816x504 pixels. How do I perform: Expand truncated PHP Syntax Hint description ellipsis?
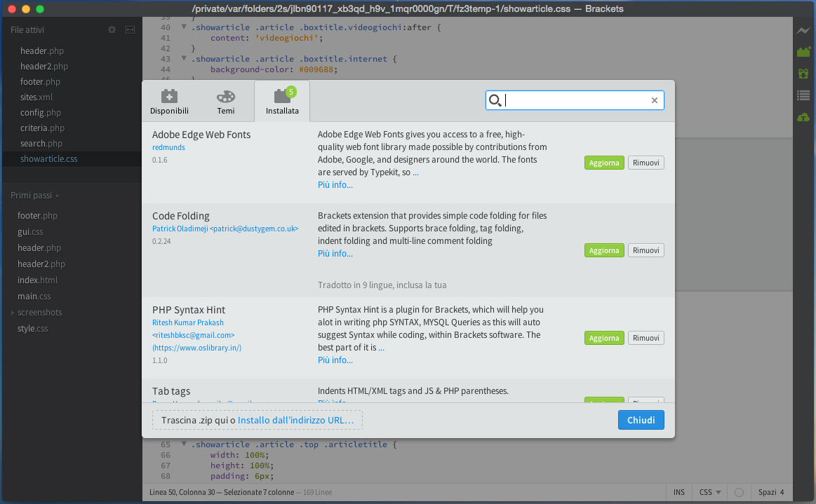(x=382, y=348)
